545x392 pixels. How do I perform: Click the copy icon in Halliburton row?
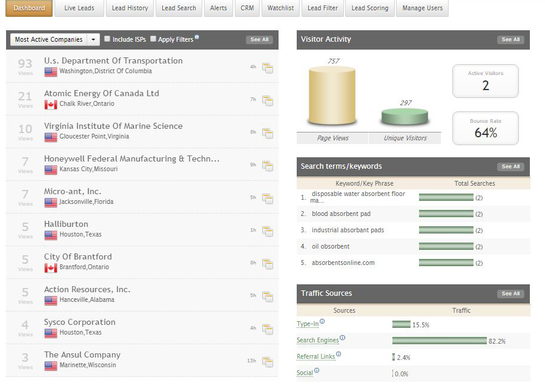(x=267, y=231)
